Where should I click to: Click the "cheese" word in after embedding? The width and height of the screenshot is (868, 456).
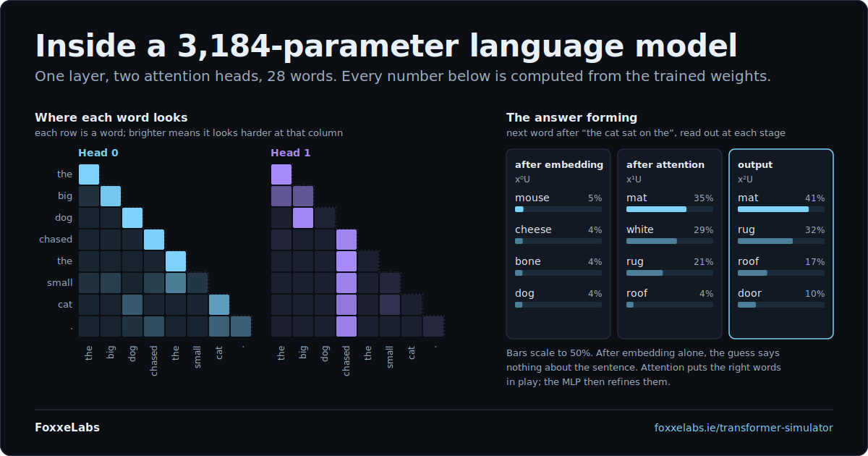click(533, 229)
